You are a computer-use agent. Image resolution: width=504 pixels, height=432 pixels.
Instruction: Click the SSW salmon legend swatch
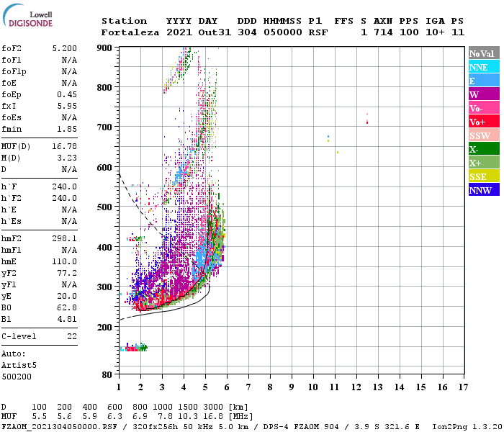coord(484,135)
